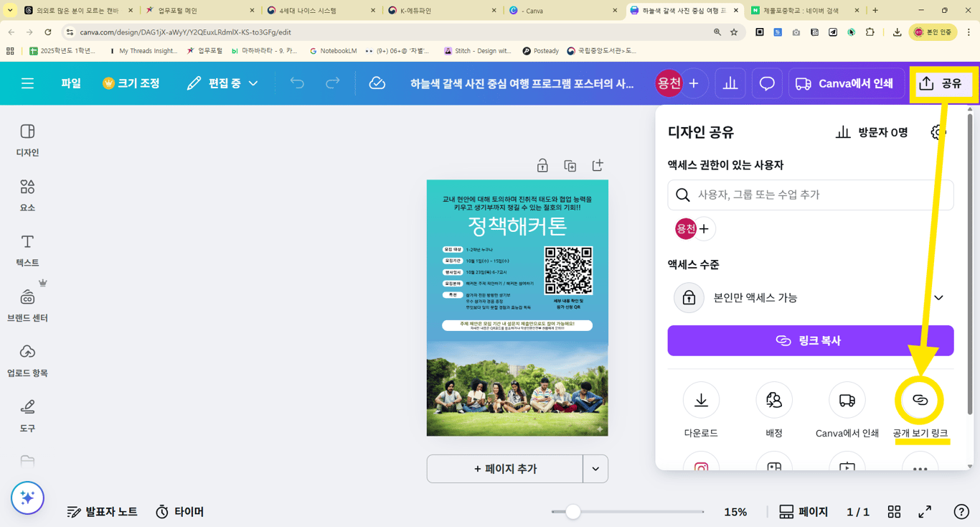Check the cloud save status icon
Viewport: 980px width, 527px height.
pyautogui.click(x=377, y=83)
